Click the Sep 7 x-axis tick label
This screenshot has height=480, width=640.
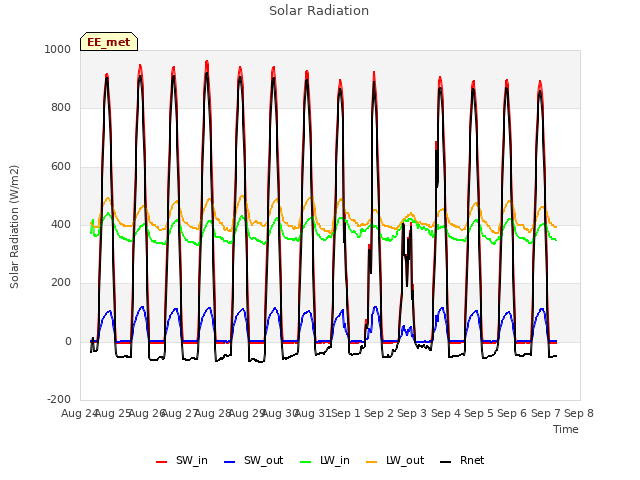pos(546,413)
